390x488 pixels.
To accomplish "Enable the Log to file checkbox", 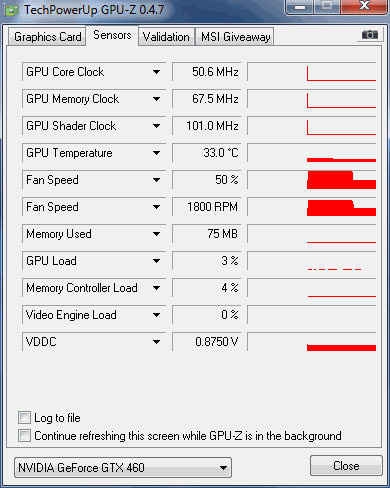I will [x=24, y=418].
